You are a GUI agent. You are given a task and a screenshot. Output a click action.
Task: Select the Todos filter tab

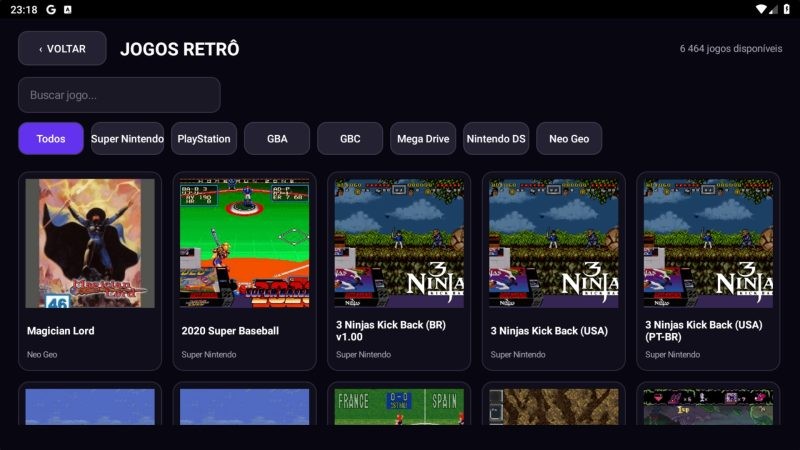[51, 138]
